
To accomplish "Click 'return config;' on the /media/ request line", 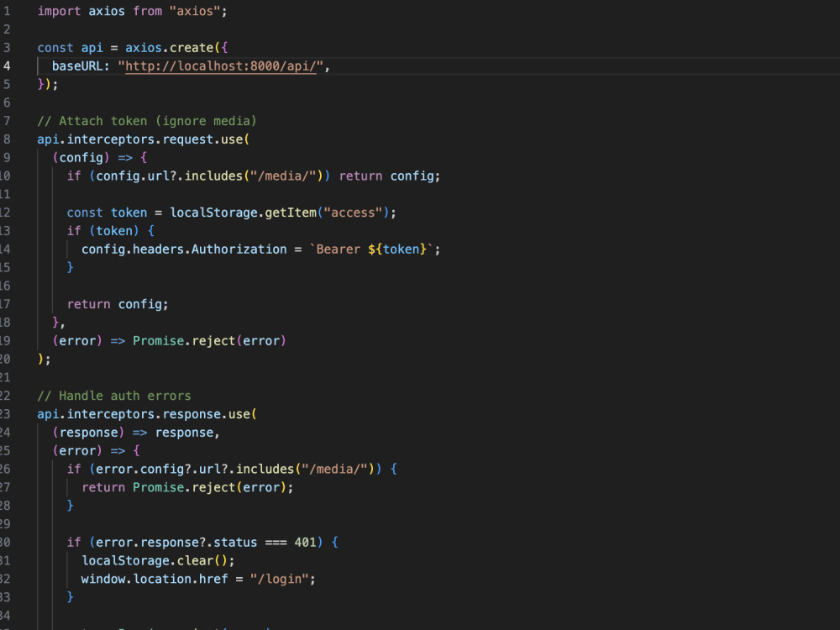I will coord(390,176).
